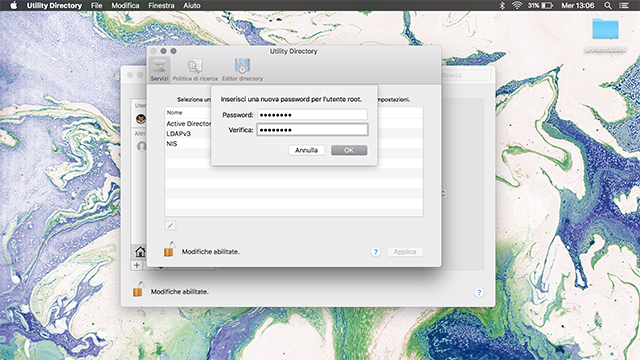Click the pencil edit icon below service list

pos(170,225)
